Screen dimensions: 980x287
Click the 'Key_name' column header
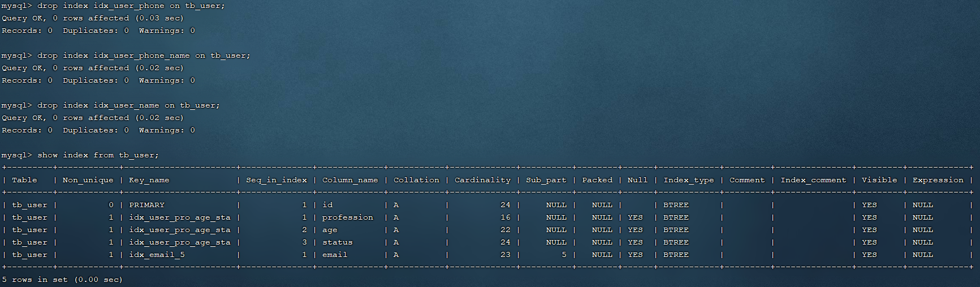tap(149, 180)
